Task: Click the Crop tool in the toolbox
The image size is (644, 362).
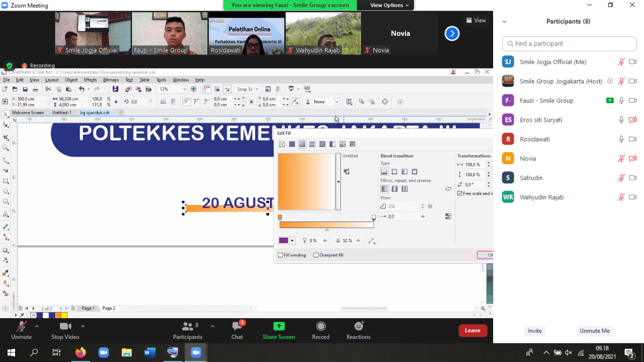Action: pyautogui.click(x=6, y=137)
